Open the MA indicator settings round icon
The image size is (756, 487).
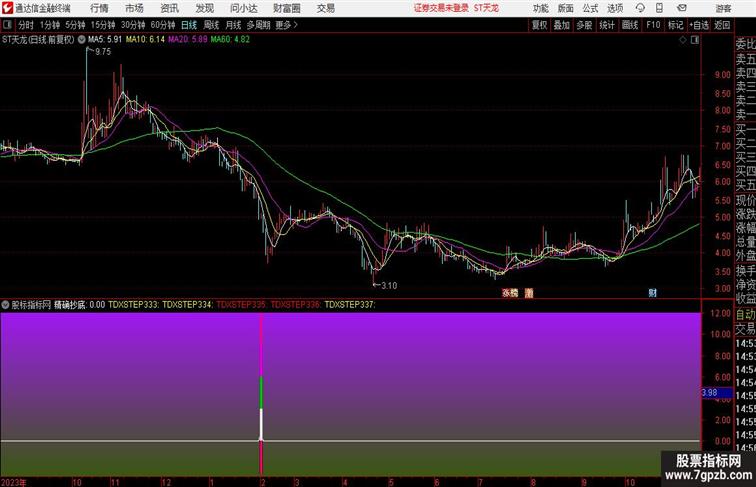pyautogui.click(x=81, y=40)
